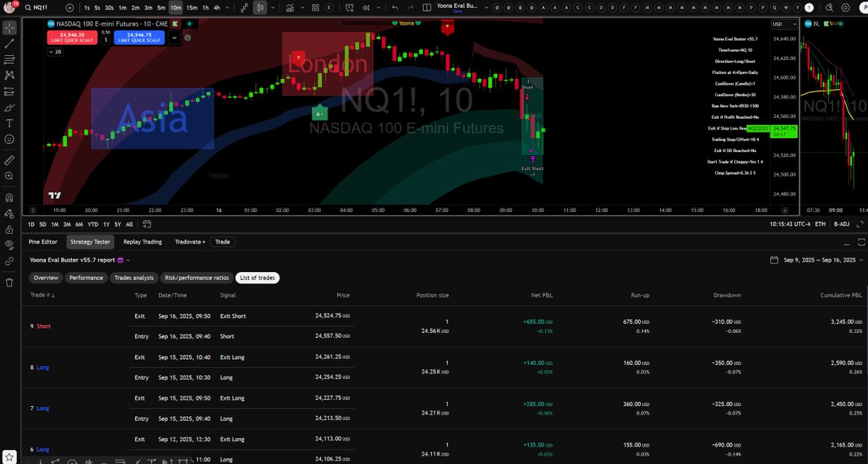
Task: Switch to the Overview report tab
Action: [x=46, y=278]
